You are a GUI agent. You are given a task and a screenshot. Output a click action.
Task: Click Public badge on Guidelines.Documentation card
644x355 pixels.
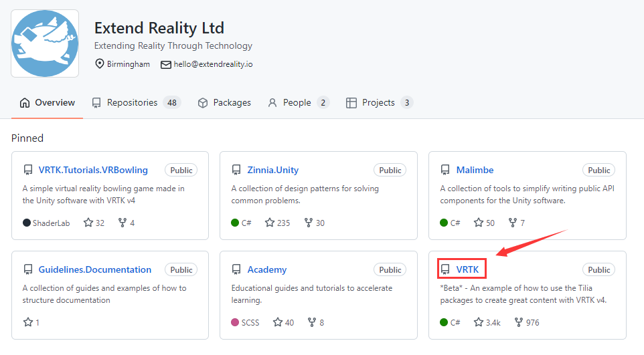point(181,270)
